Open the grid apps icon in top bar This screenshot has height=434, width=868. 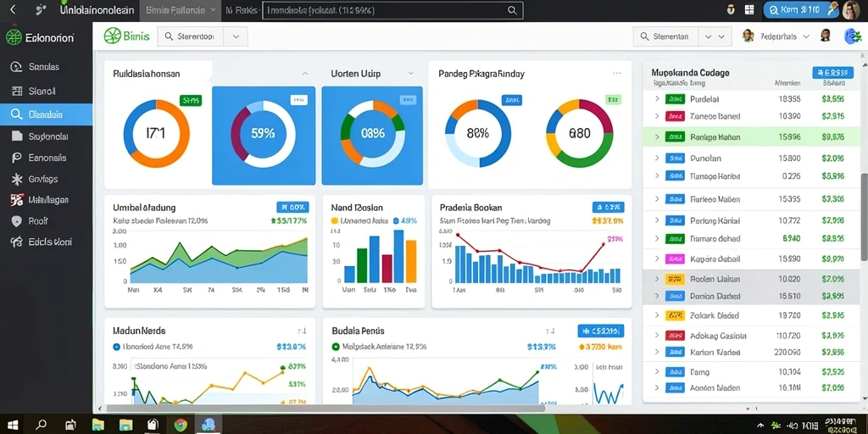749,9
